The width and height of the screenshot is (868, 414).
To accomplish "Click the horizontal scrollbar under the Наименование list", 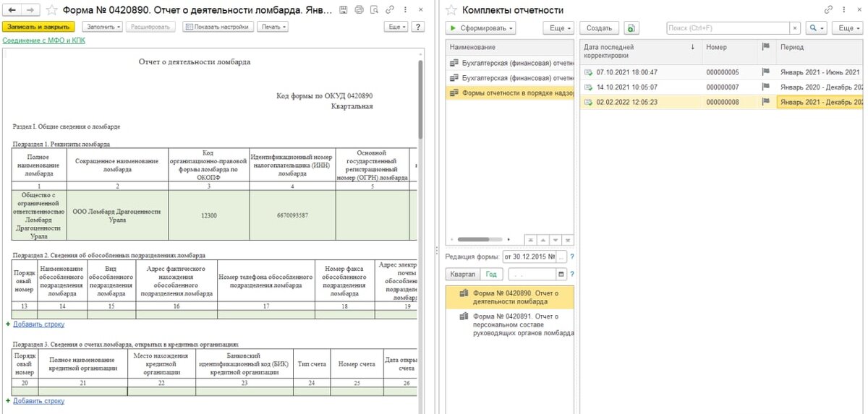I will point(480,239).
